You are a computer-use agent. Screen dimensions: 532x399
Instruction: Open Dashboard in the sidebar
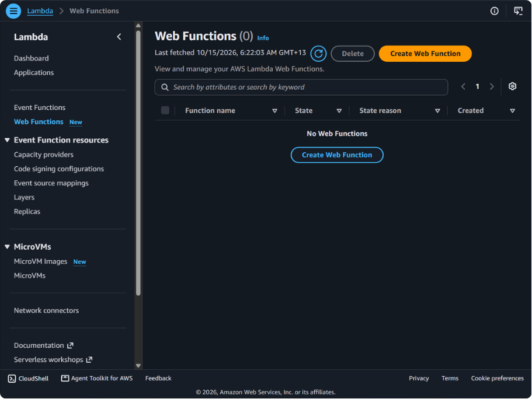click(x=31, y=58)
